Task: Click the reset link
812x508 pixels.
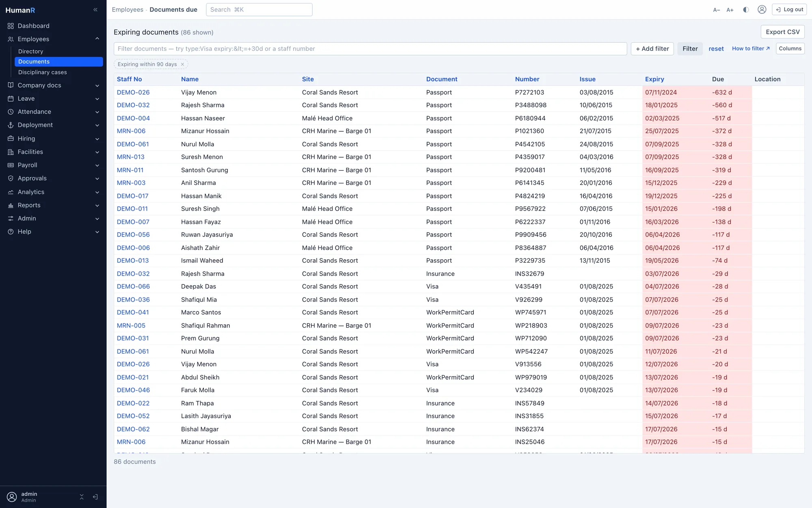Action: [x=716, y=49]
